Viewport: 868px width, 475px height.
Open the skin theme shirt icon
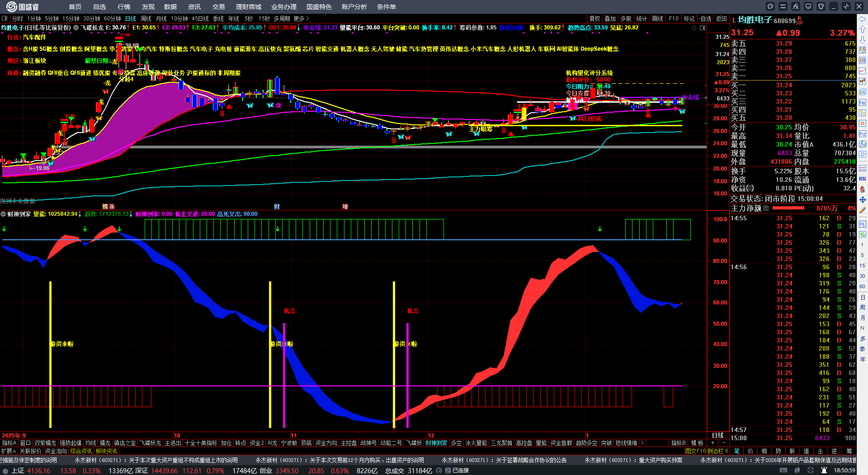(821, 6)
